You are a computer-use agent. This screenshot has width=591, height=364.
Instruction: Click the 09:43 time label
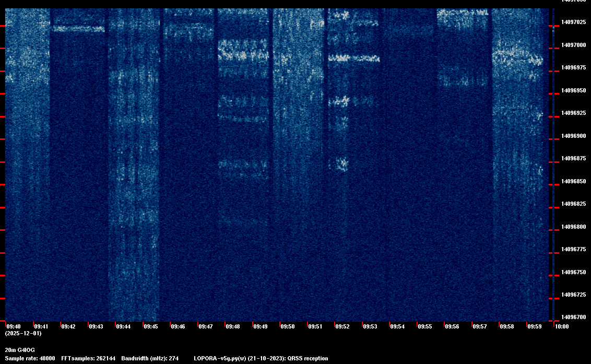point(96,326)
